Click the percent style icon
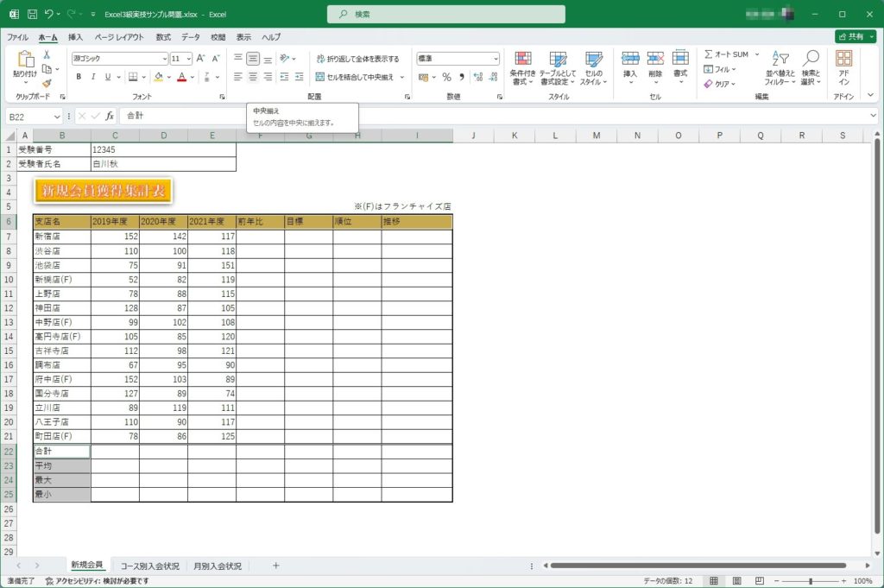Viewport: 884px width, 588px height. pos(446,77)
